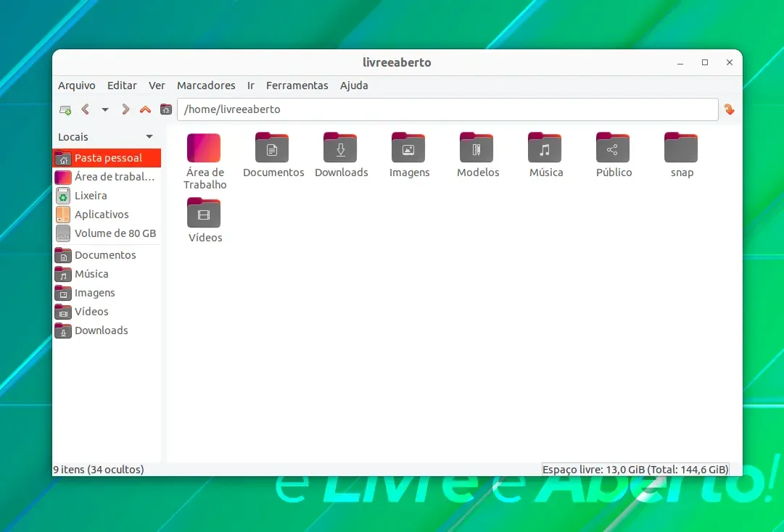Open Documentos bookmark in sidebar
Viewport: 784px width, 532px height.
tap(107, 255)
